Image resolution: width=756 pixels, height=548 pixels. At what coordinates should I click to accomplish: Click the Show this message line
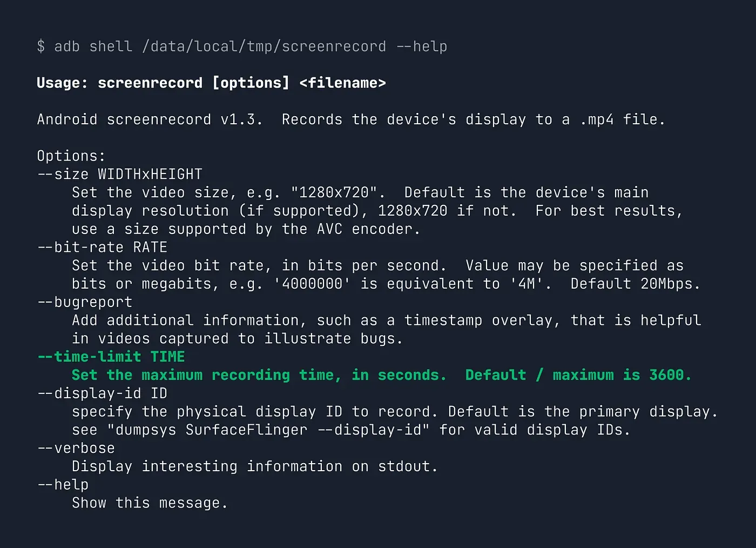[150, 503]
